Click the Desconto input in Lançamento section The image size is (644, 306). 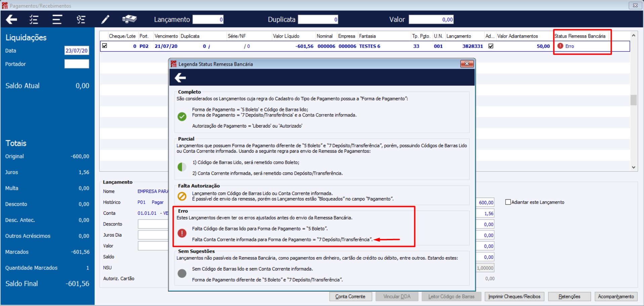153,224
